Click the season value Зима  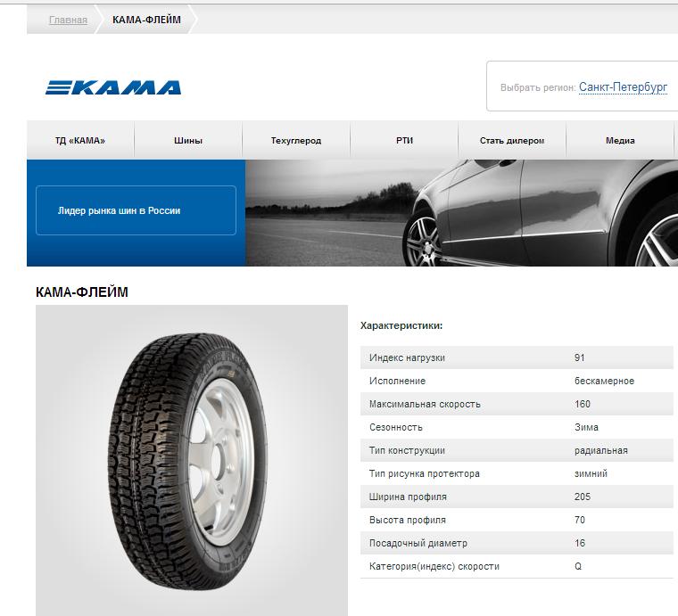[x=586, y=427]
